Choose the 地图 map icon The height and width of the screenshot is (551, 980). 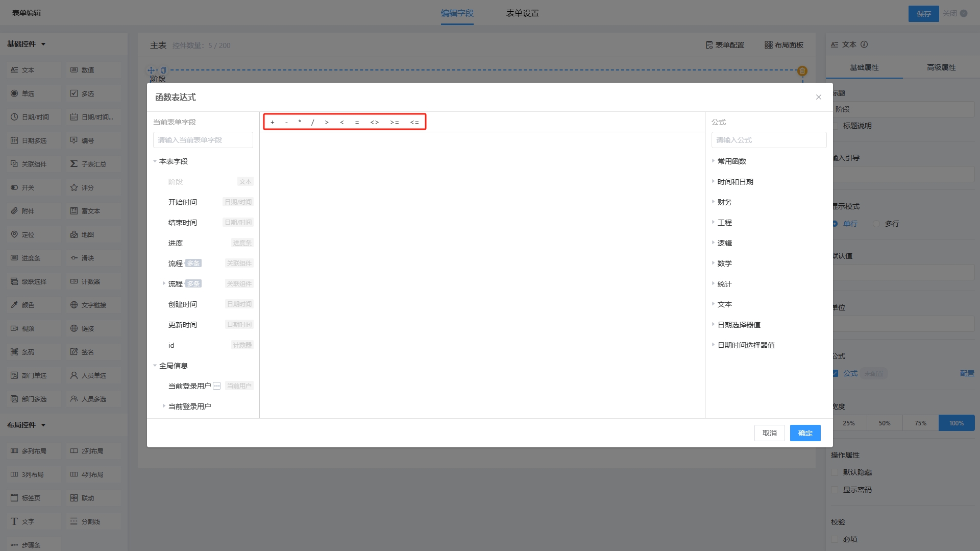pos(74,234)
